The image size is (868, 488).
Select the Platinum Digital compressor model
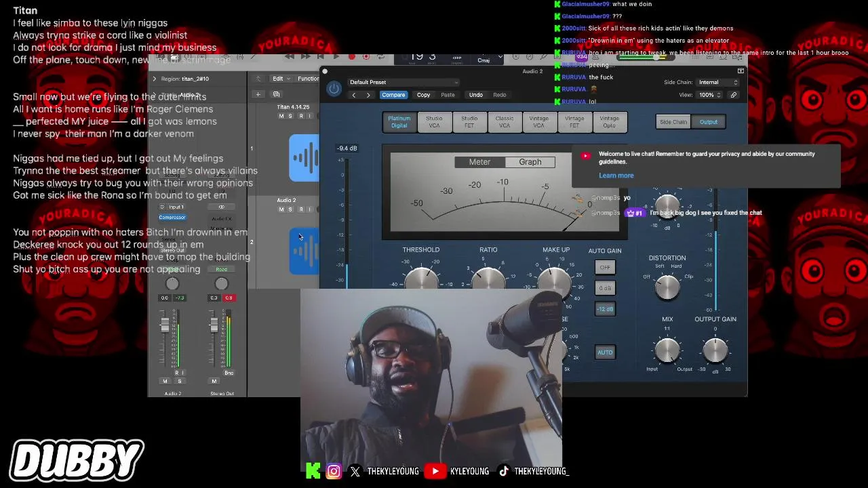tap(399, 122)
